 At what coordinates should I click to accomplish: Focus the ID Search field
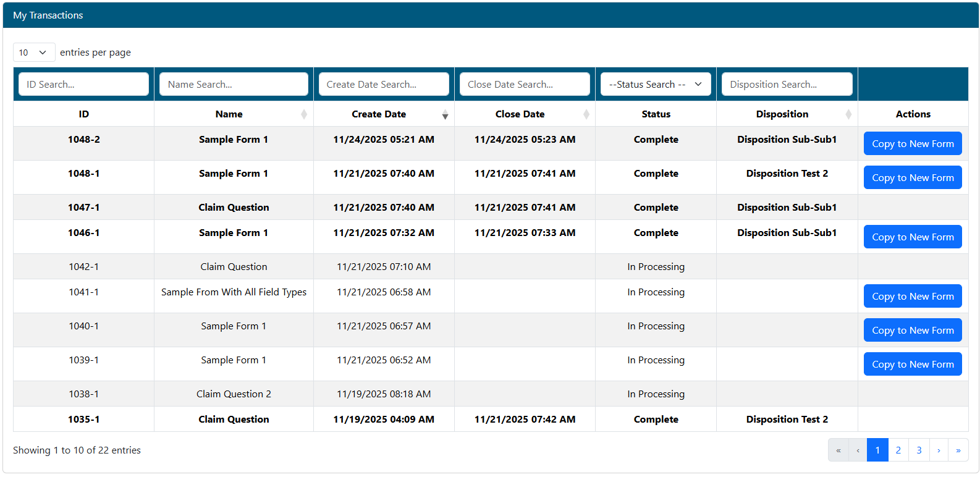tap(84, 85)
